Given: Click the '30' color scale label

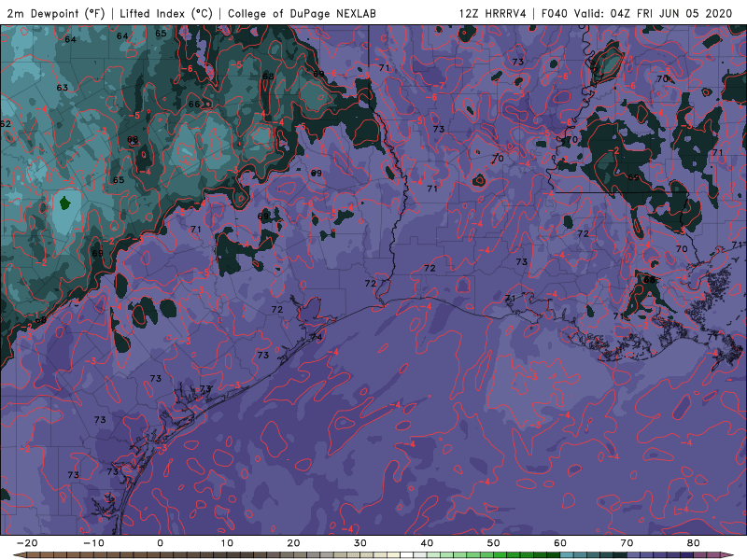Looking at the screenshot, I should (360, 543).
